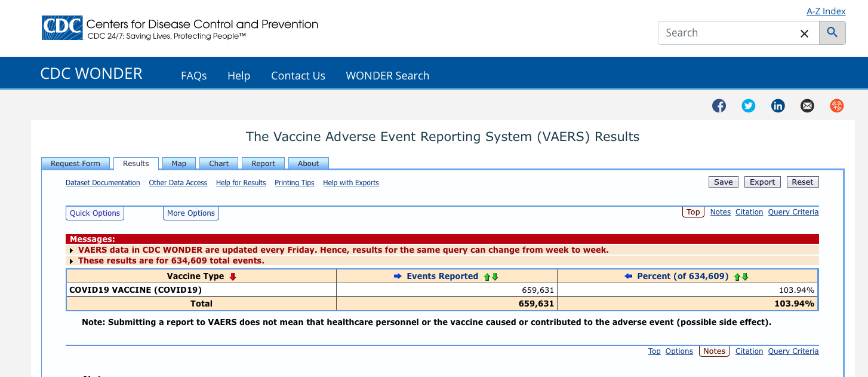Click the Save button

point(724,182)
